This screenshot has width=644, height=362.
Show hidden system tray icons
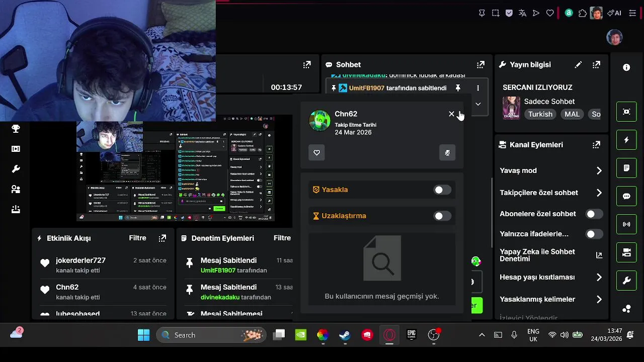click(x=481, y=335)
